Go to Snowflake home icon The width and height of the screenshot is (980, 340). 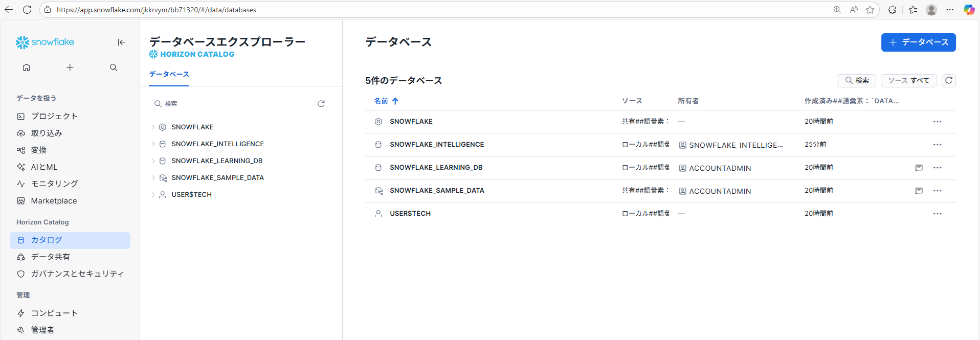tap(27, 67)
